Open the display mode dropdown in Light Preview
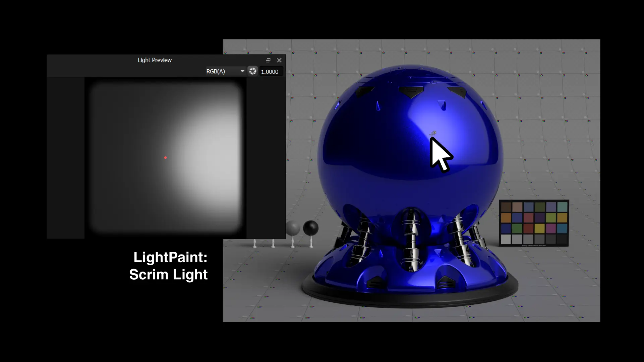Image resolution: width=644 pixels, height=362 pixels. pos(224,71)
